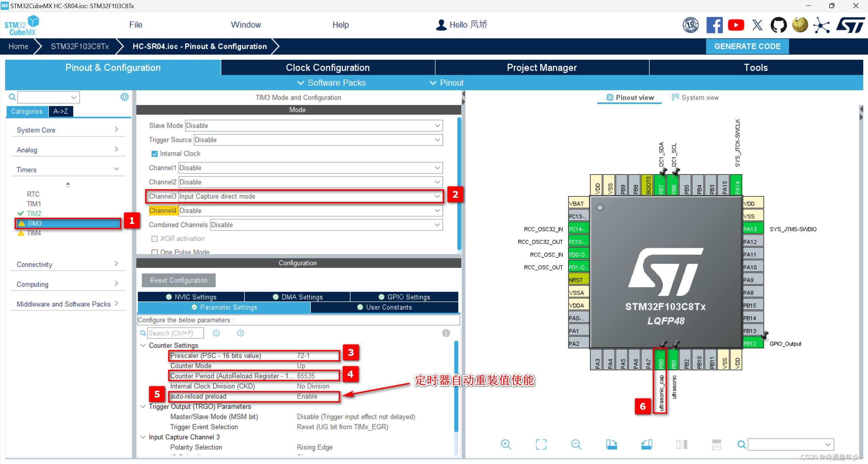This screenshot has height=464, width=868.
Task: Open the Channel3 Input Capture dropdown
Action: click(311, 196)
